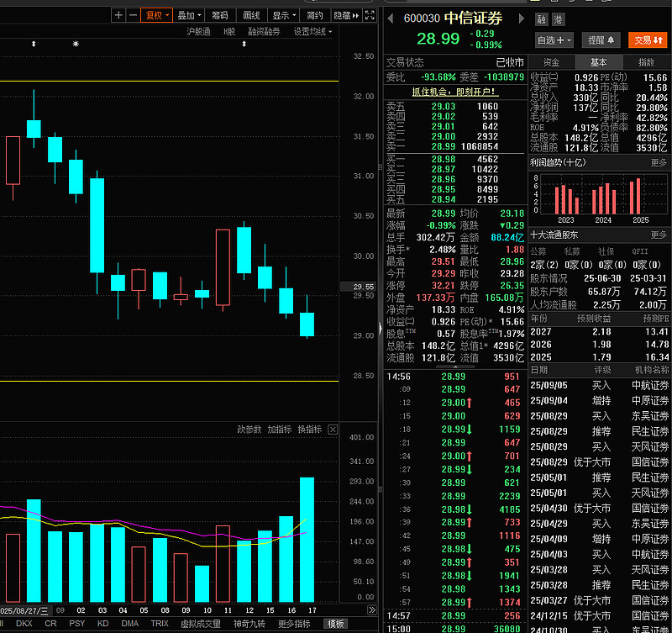This screenshot has height=633, width=672.
Task: Toggle fullscreen chart icon
Action: click(x=370, y=15)
